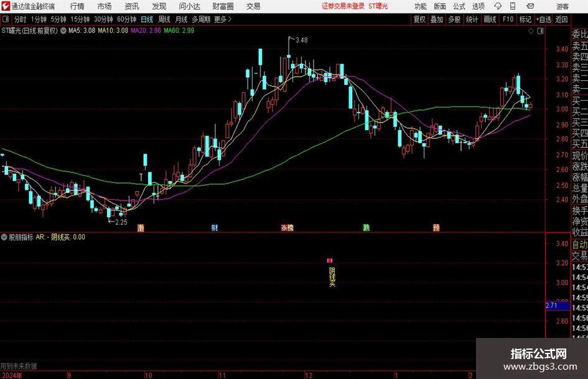The height and width of the screenshot is (379, 588).
Task: Open 多周期 multi-period view
Action: (x=201, y=19)
